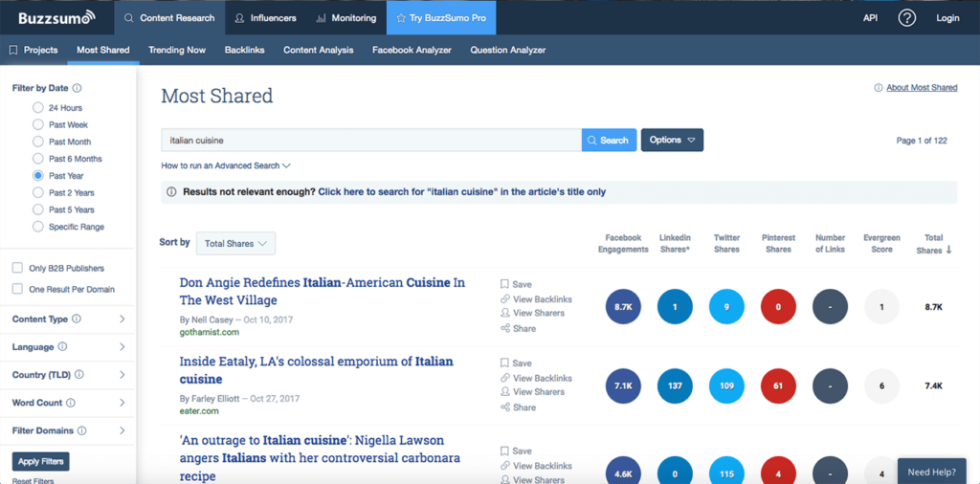Click the Country (TLD) info icon
The image size is (980, 484).
pos(78,375)
